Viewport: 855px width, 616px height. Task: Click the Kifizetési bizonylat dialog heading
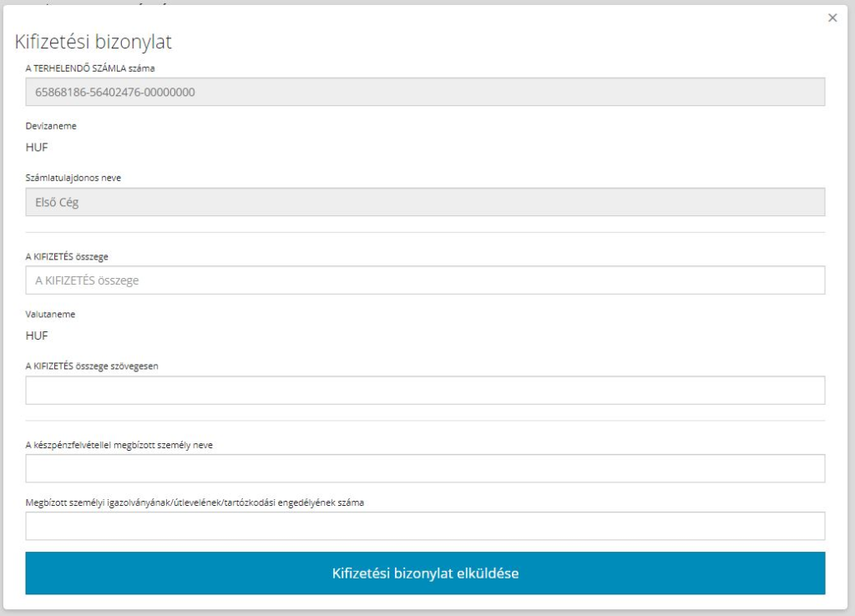pyautogui.click(x=94, y=43)
